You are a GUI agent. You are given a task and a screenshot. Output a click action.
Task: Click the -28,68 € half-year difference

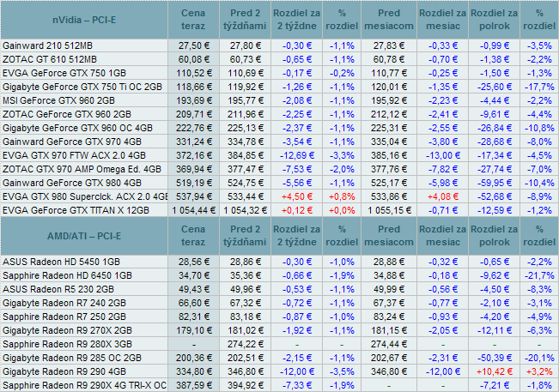(x=494, y=142)
